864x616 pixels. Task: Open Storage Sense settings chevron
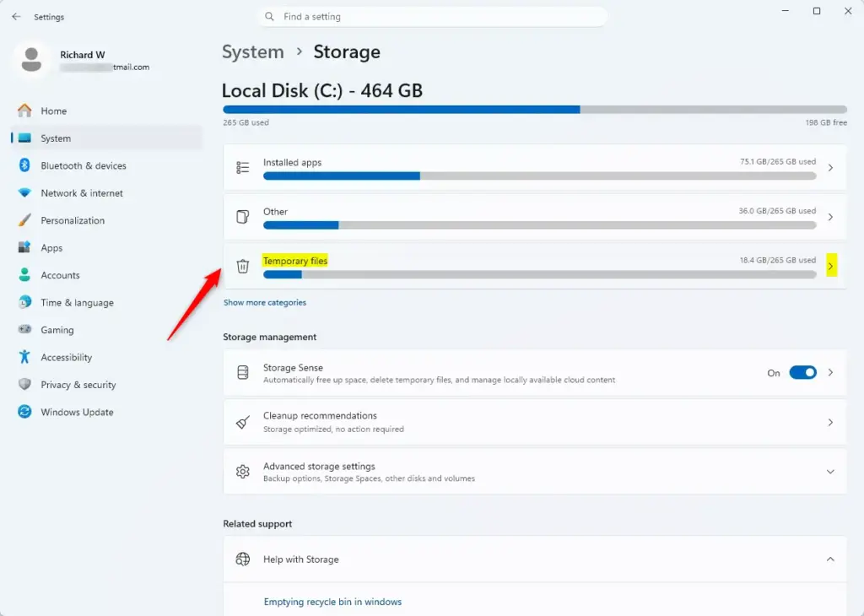click(x=830, y=372)
